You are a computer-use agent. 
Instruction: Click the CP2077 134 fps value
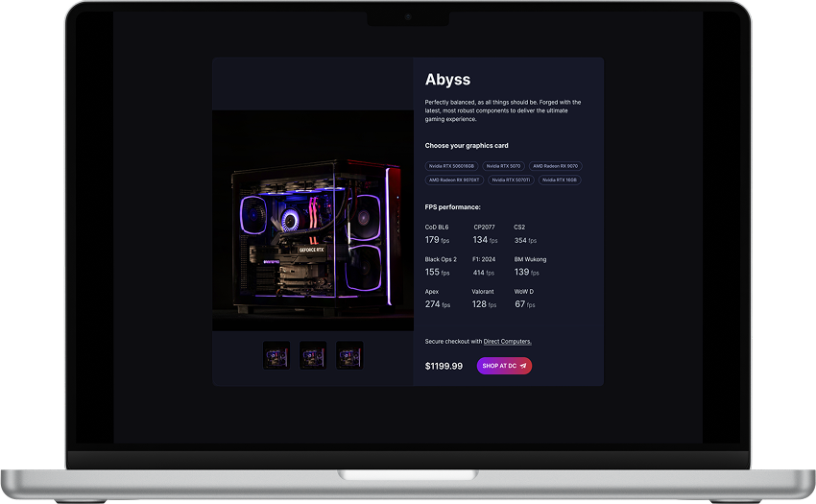point(485,240)
